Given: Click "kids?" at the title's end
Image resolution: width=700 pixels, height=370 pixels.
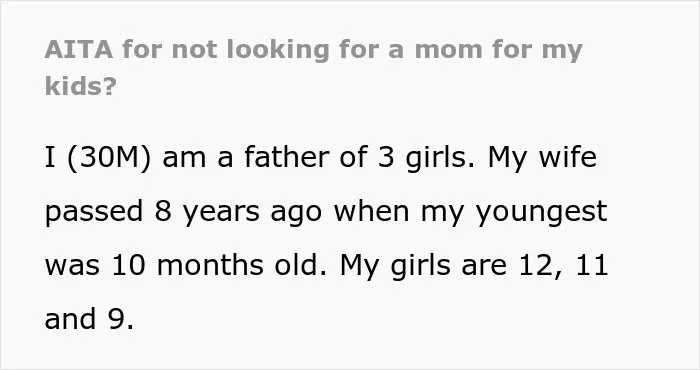Looking at the screenshot, I should click(x=80, y=85).
